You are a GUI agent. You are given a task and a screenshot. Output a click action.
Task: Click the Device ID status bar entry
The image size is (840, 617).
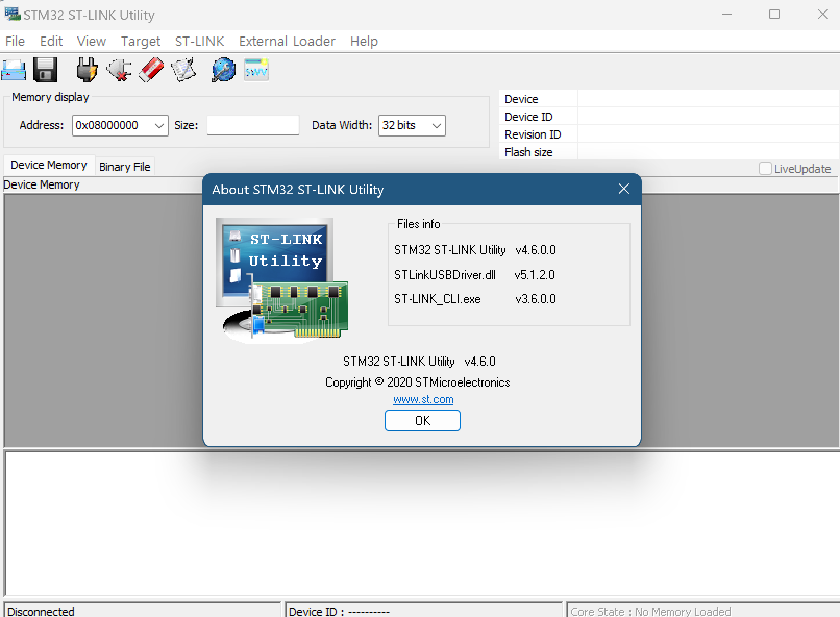(x=424, y=611)
